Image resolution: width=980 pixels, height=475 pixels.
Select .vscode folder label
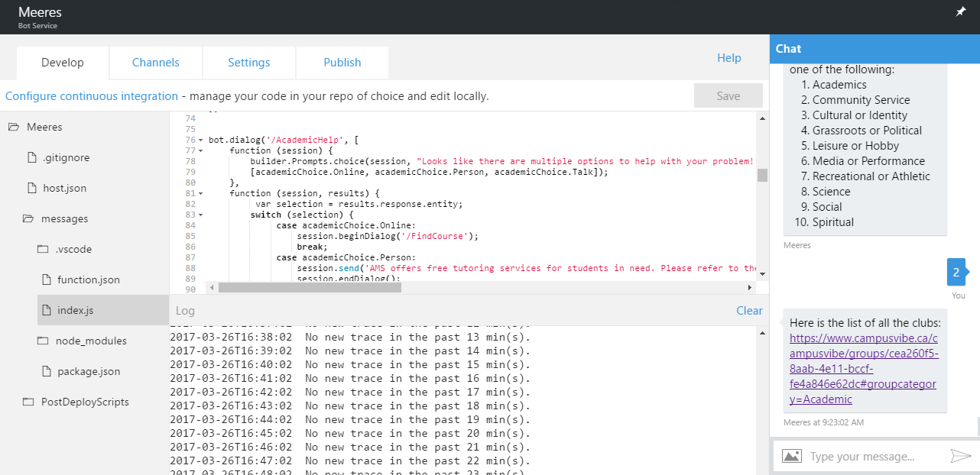point(73,249)
